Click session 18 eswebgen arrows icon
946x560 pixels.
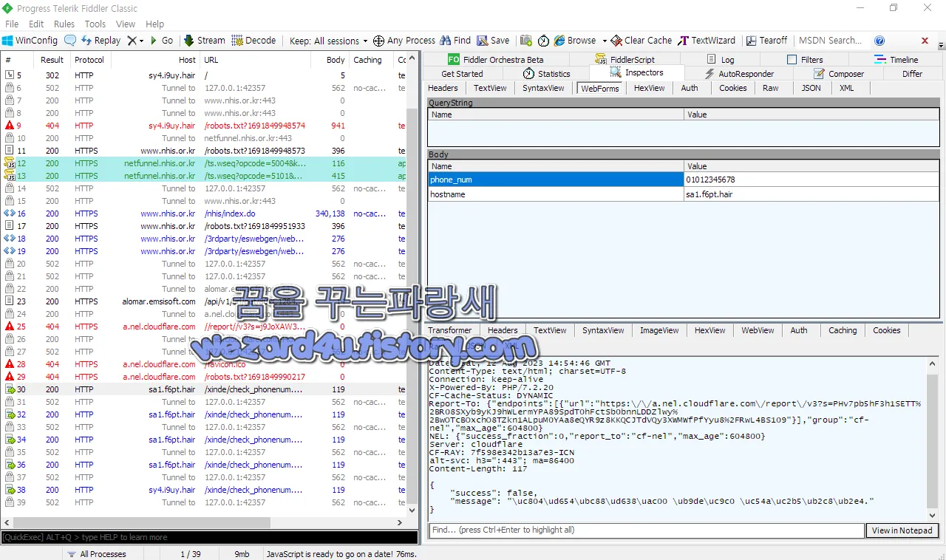(10, 239)
